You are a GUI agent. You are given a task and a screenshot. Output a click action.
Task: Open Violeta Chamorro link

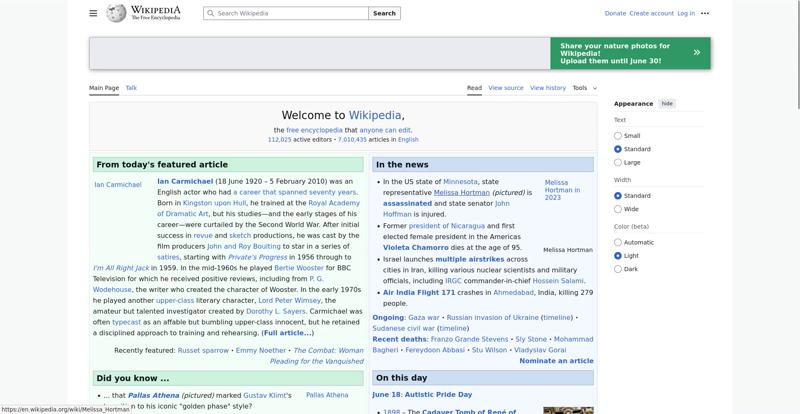pyautogui.click(x=416, y=248)
